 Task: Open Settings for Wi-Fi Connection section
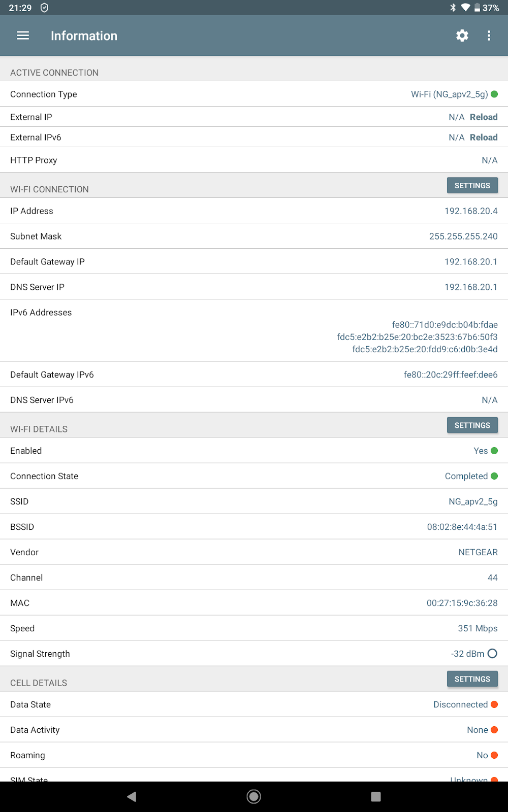click(x=472, y=186)
